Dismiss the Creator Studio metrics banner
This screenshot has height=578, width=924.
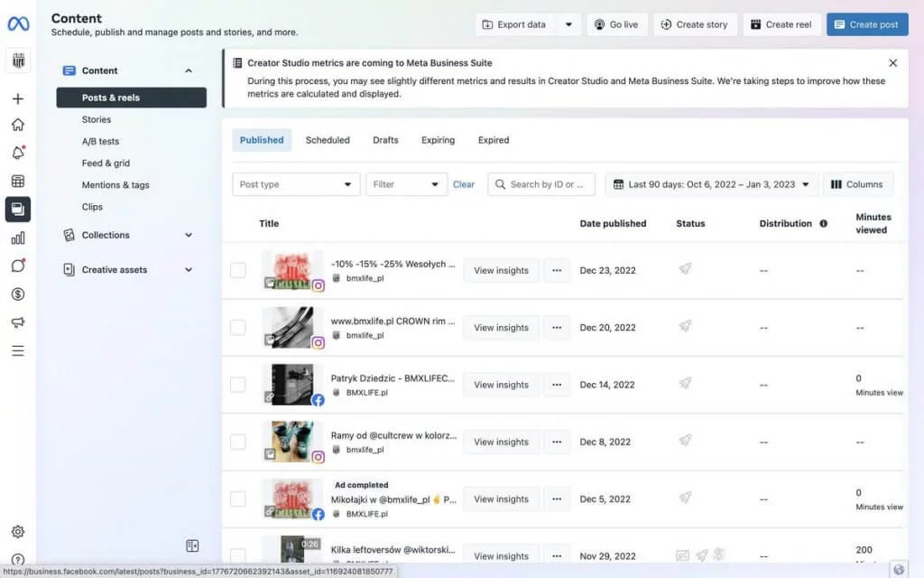tap(892, 63)
